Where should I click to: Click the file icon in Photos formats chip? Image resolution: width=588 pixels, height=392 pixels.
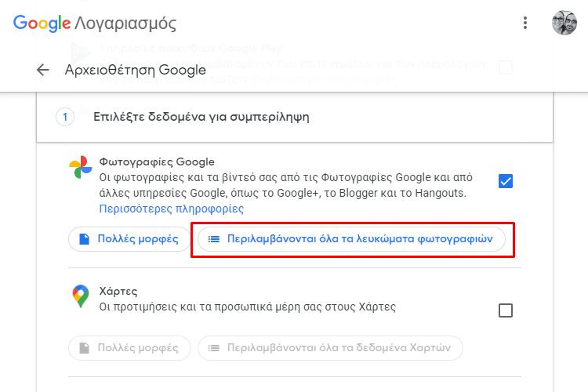tap(85, 239)
